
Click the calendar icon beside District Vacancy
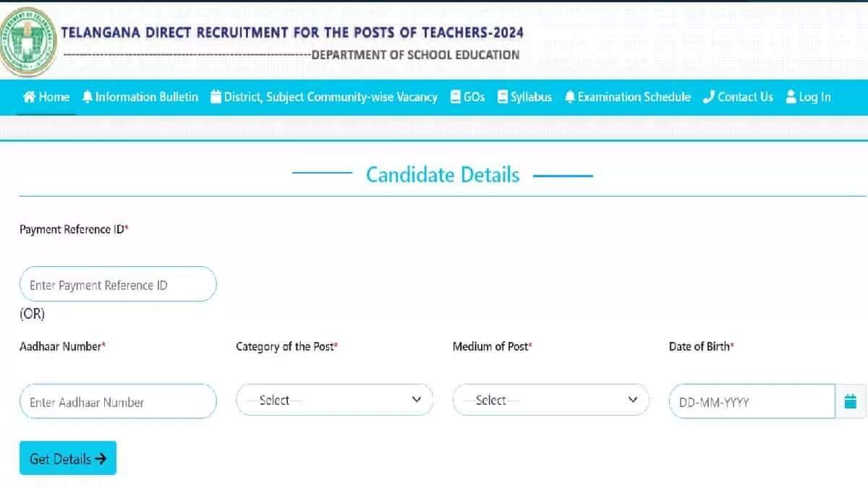216,97
